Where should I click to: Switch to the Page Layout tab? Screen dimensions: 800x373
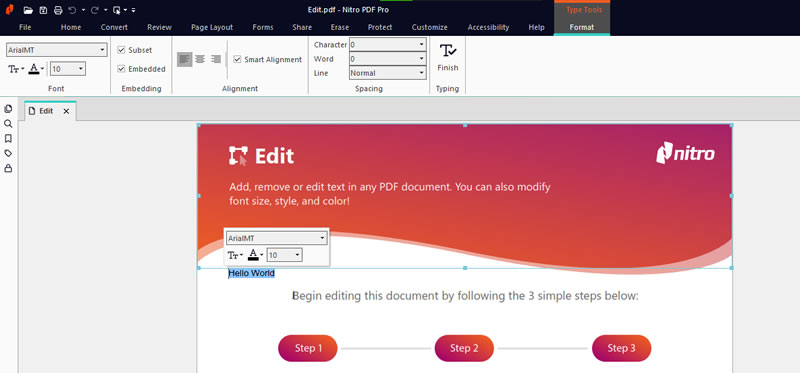click(212, 28)
